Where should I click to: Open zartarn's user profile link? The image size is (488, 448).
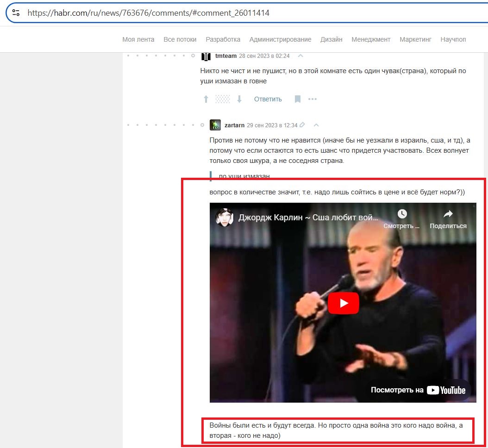pyautogui.click(x=234, y=125)
